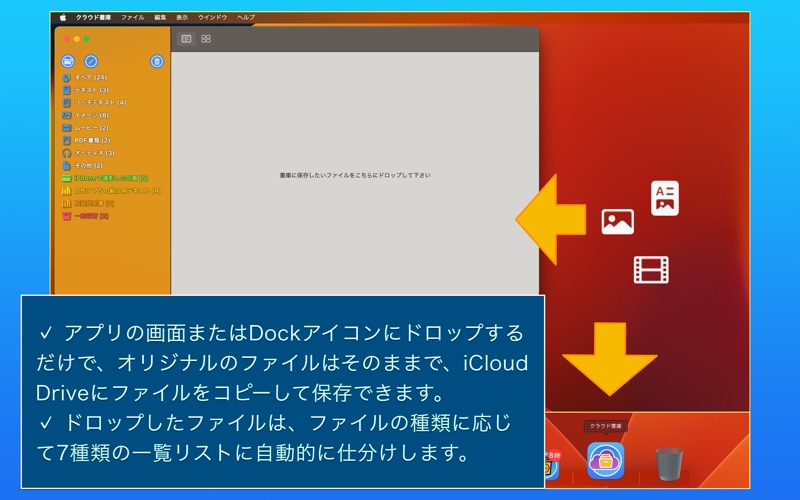
Task: Select the オーディオ (3) headphones row
Action: coord(88,153)
